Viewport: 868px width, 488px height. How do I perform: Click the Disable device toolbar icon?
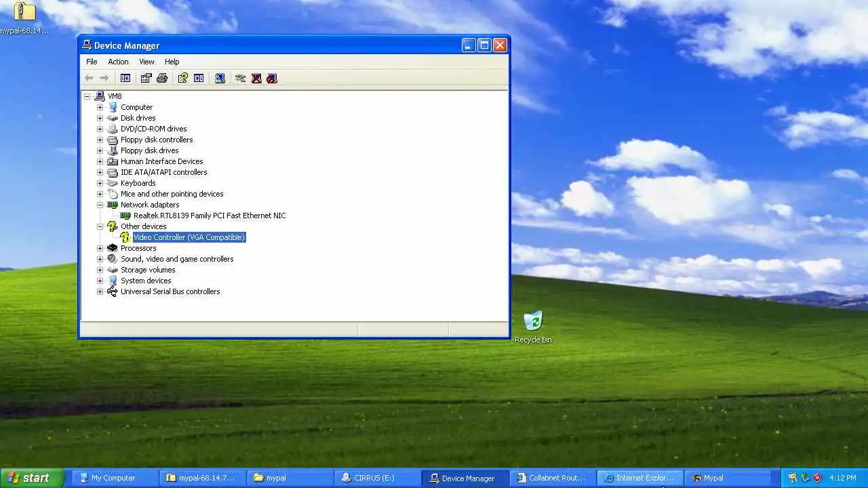(272, 78)
